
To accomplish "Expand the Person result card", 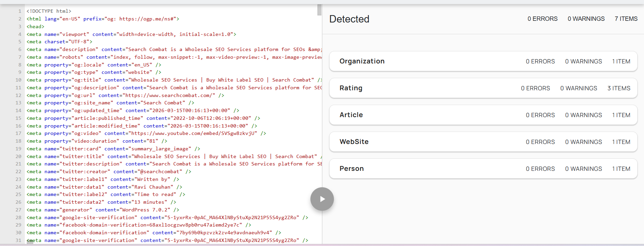I will 483,168.
